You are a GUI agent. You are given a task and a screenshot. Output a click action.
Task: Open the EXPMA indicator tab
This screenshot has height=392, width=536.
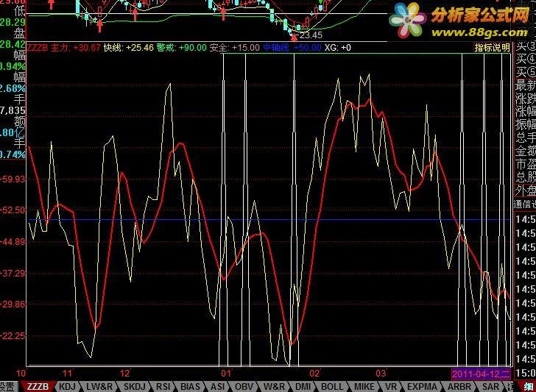(x=422, y=387)
